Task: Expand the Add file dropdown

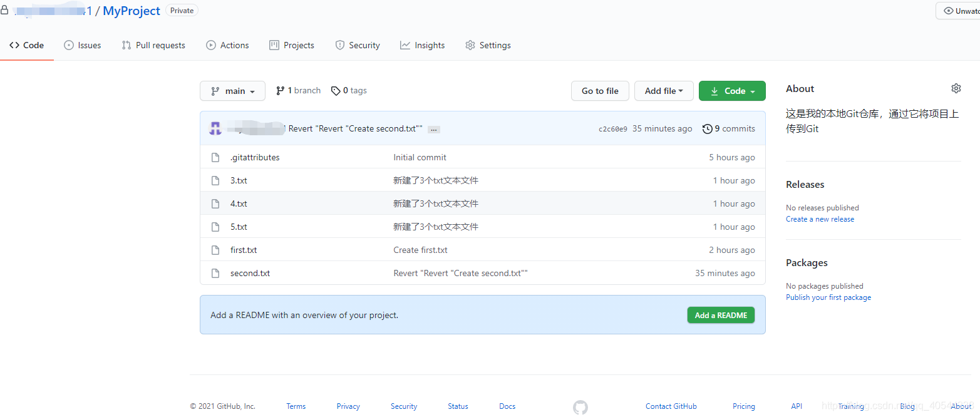Action: 664,91
